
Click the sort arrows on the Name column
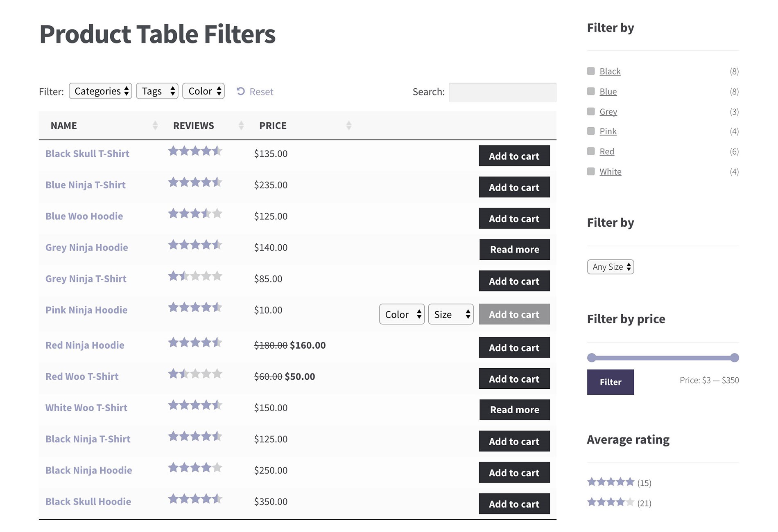point(156,125)
